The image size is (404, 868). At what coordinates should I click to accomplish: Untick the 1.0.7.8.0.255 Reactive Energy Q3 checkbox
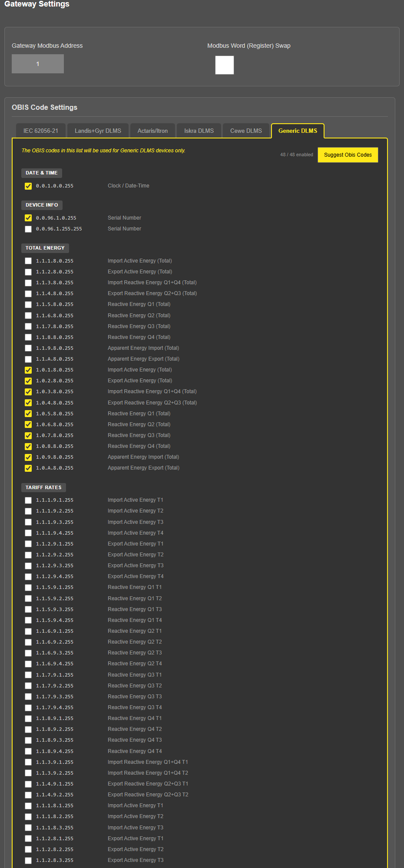(28, 436)
